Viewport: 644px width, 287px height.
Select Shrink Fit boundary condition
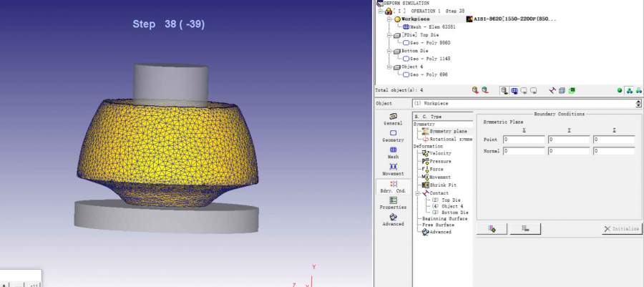point(442,185)
